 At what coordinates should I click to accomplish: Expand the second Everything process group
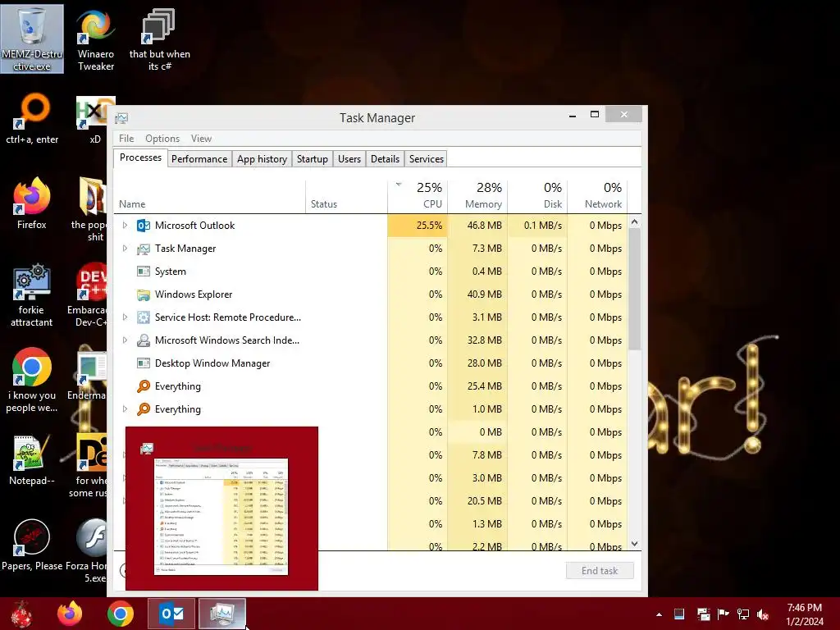point(125,409)
